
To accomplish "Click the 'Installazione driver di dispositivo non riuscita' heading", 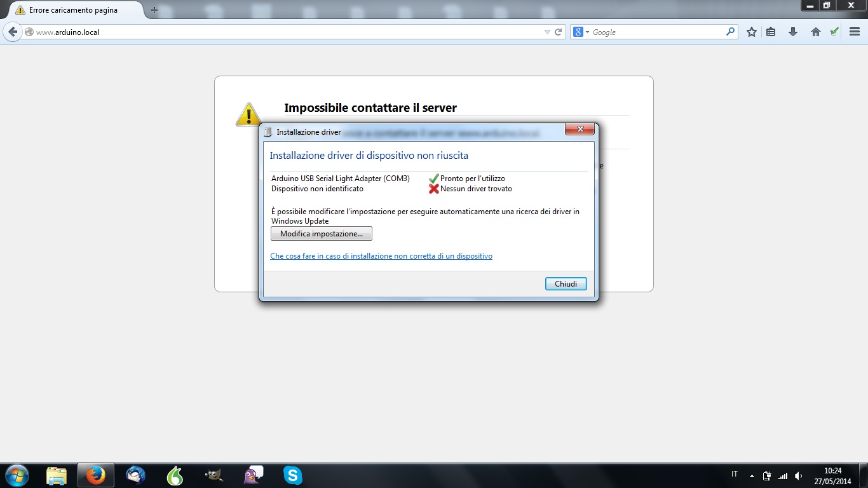I will 369,156.
